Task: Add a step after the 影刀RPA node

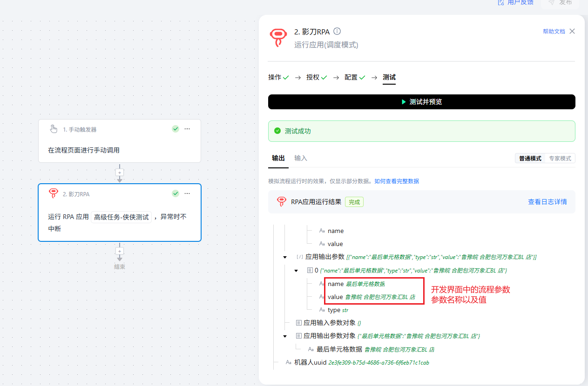Action: tap(120, 251)
